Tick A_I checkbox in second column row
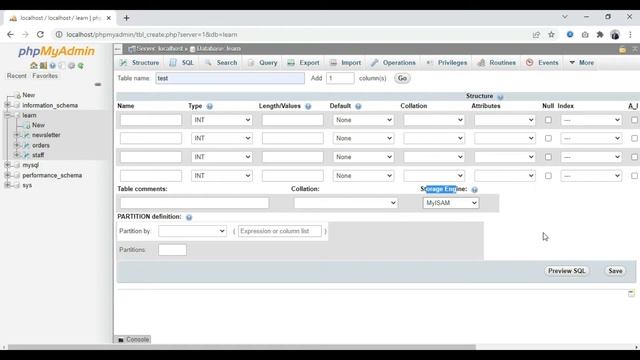The height and width of the screenshot is (360, 640). 634,138
